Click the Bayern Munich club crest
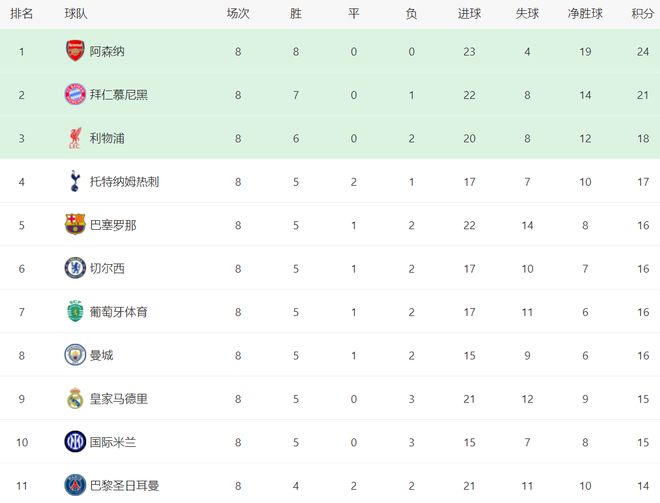 [75, 95]
